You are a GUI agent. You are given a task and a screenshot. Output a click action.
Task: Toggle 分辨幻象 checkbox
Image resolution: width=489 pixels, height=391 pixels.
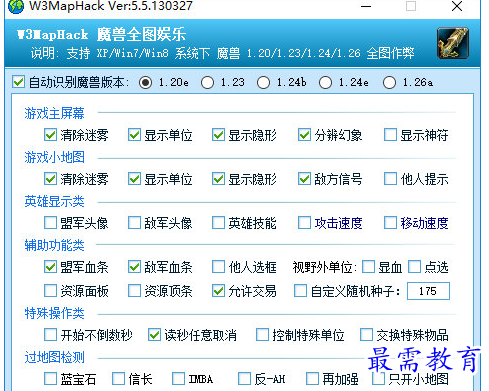304,135
